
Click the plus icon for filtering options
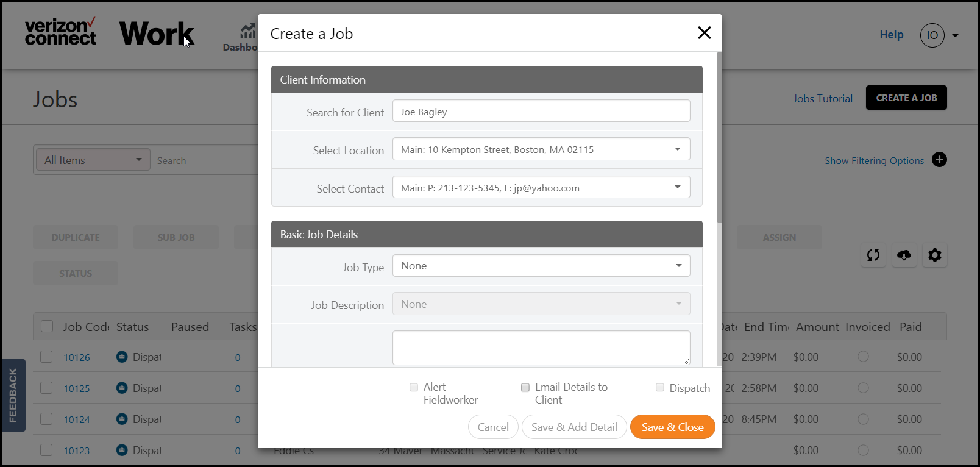coord(939,160)
